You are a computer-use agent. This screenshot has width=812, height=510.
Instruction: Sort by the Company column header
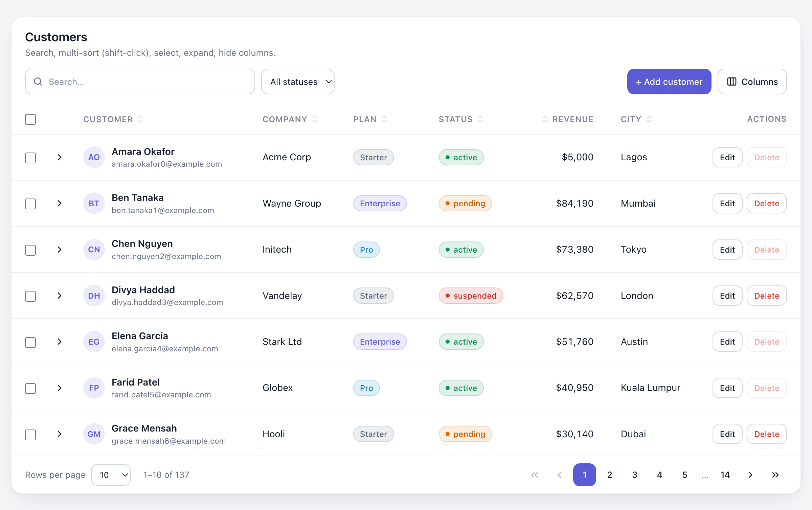[290, 119]
